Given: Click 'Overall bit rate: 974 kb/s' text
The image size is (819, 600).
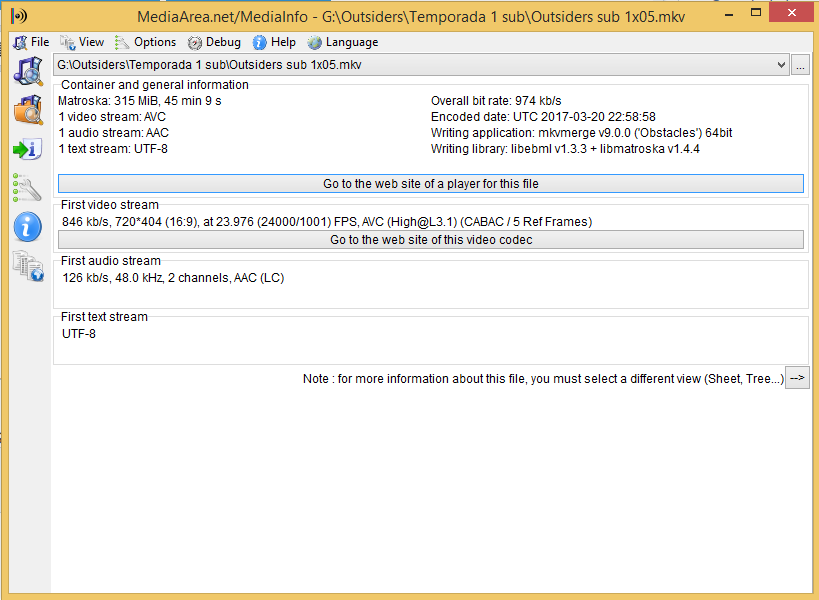Looking at the screenshot, I should [x=496, y=101].
